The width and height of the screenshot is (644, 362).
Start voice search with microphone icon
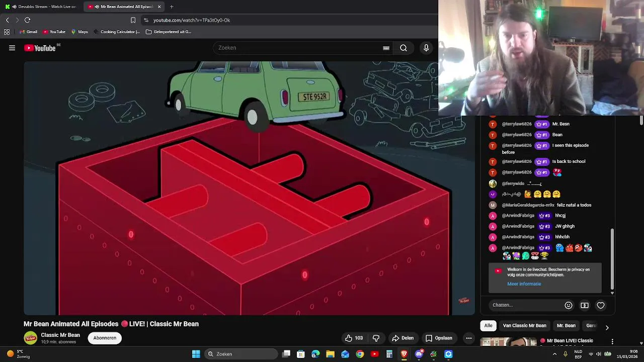pos(426,48)
